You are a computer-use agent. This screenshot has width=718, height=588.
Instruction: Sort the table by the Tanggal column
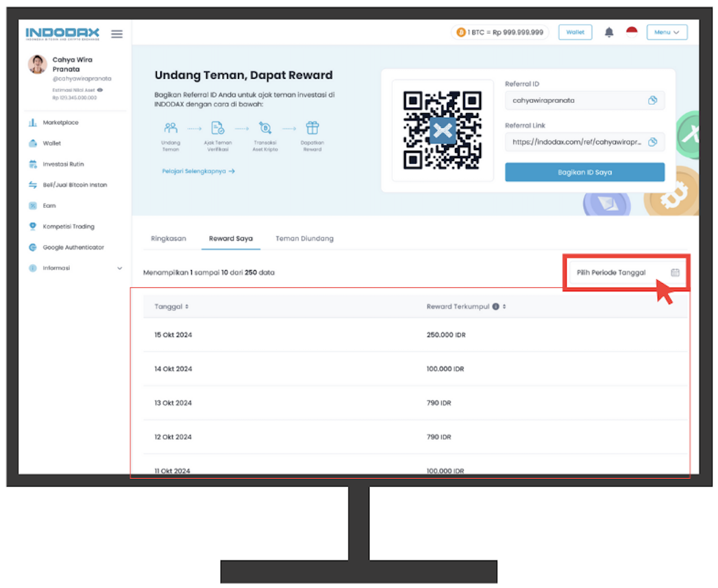tap(171, 306)
